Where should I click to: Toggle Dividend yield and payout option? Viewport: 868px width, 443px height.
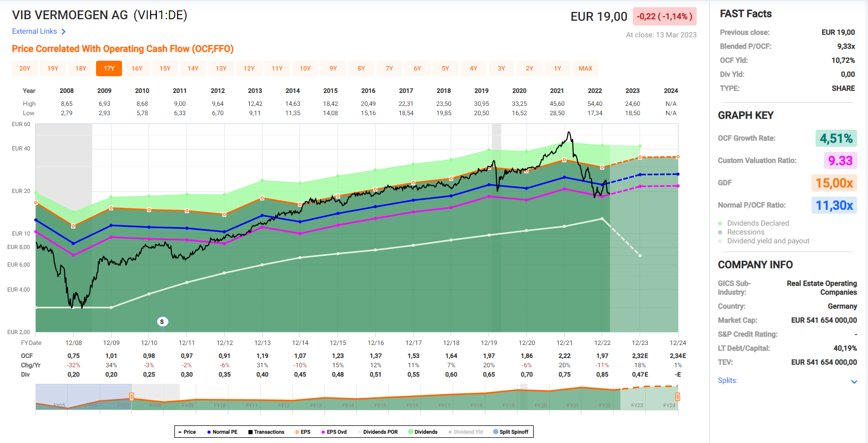coord(768,241)
